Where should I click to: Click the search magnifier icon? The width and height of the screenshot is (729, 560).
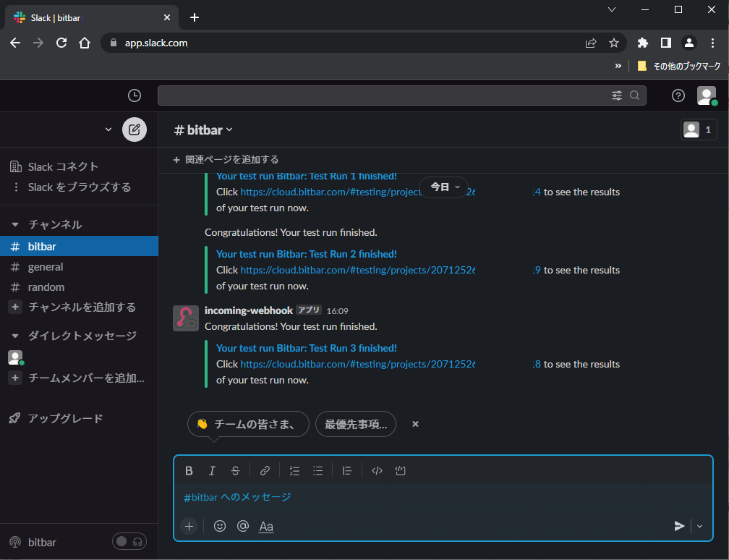pos(634,96)
